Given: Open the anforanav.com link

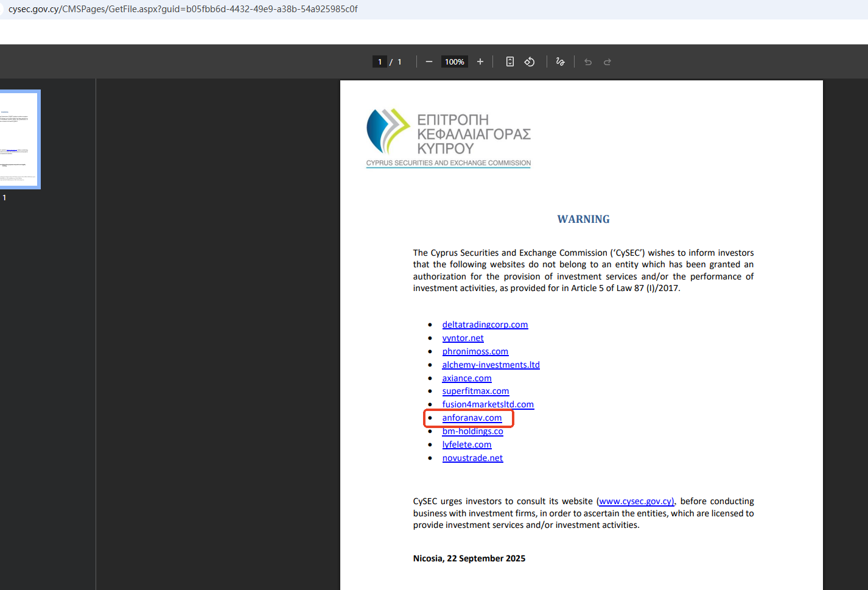Looking at the screenshot, I should click(x=472, y=418).
